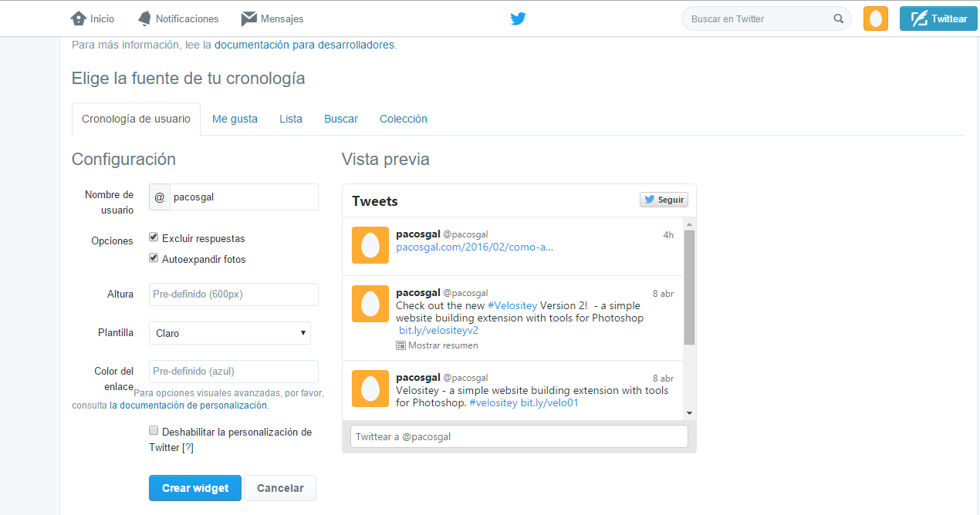Click the Nombre de usuario input field
The width and height of the screenshot is (980, 515).
tap(244, 197)
